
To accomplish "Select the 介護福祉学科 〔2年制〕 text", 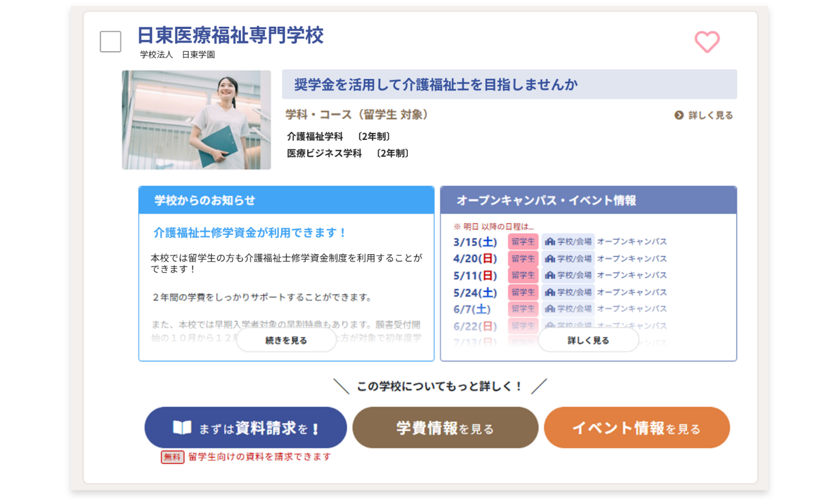I will (339, 136).
